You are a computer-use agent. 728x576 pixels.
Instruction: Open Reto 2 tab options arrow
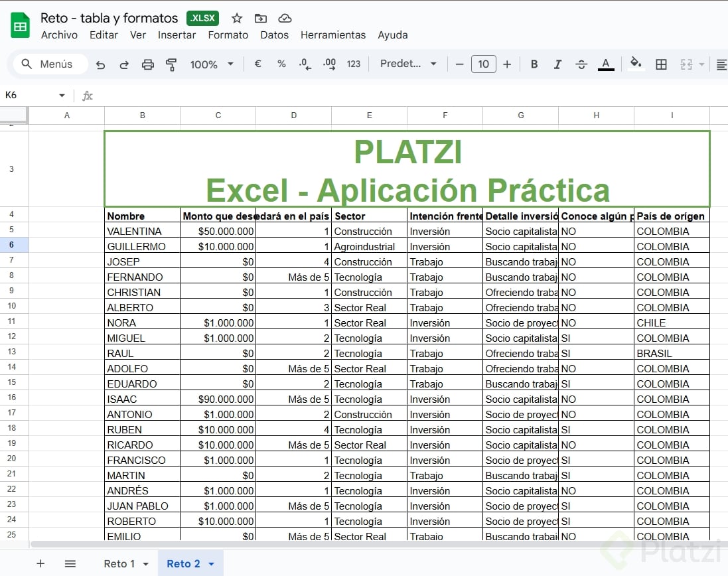coord(211,564)
